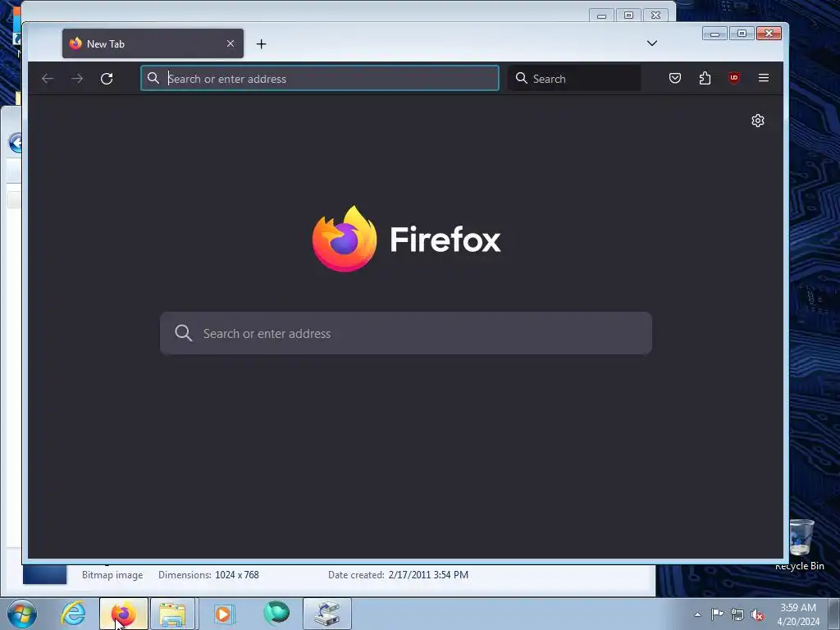
Task: Minimize the Firefox window
Action: (x=714, y=33)
